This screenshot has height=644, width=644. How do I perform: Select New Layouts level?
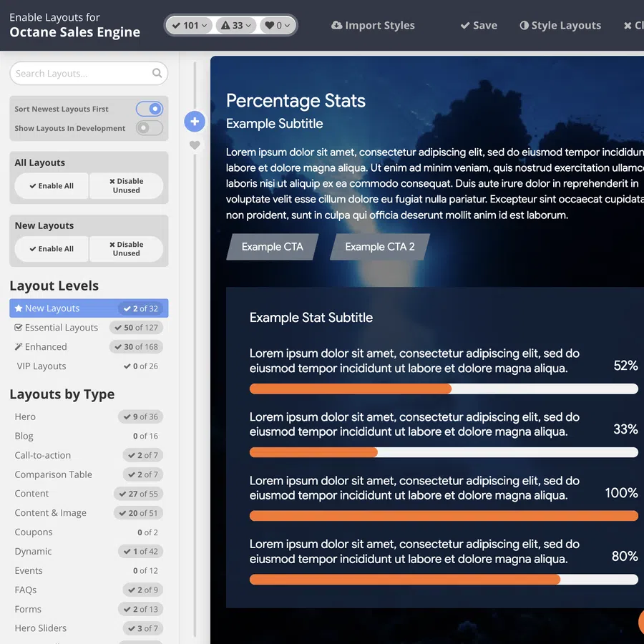pyautogui.click(x=89, y=308)
